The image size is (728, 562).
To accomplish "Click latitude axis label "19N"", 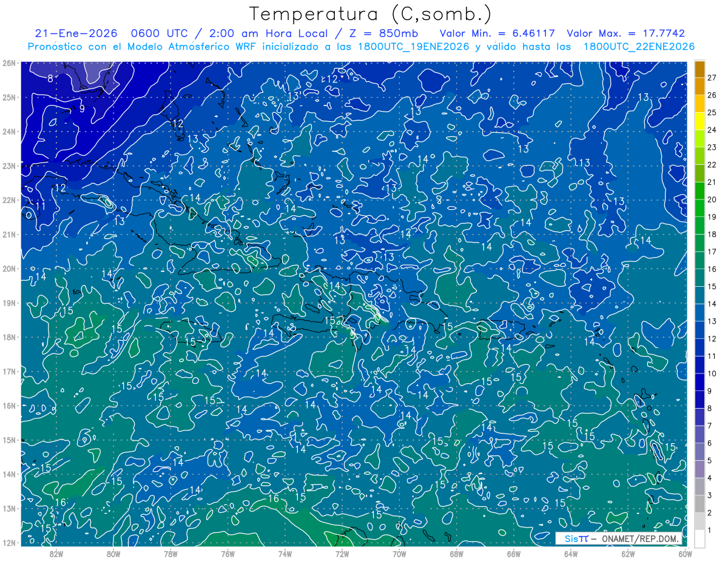I will [8, 303].
